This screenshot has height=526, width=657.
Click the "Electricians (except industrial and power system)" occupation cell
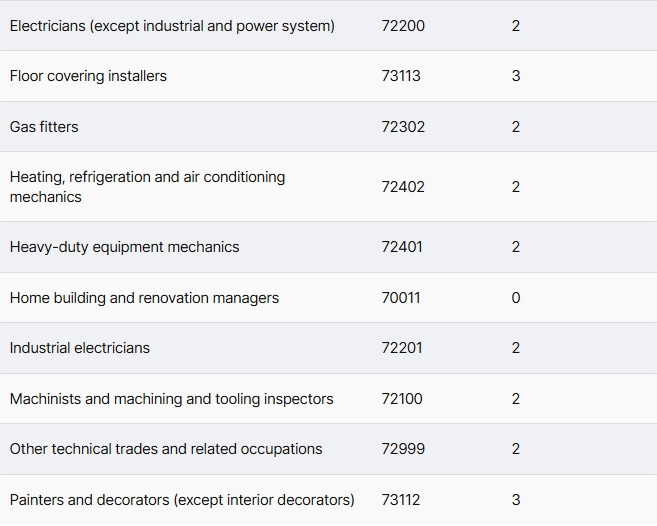[x=172, y=26]
